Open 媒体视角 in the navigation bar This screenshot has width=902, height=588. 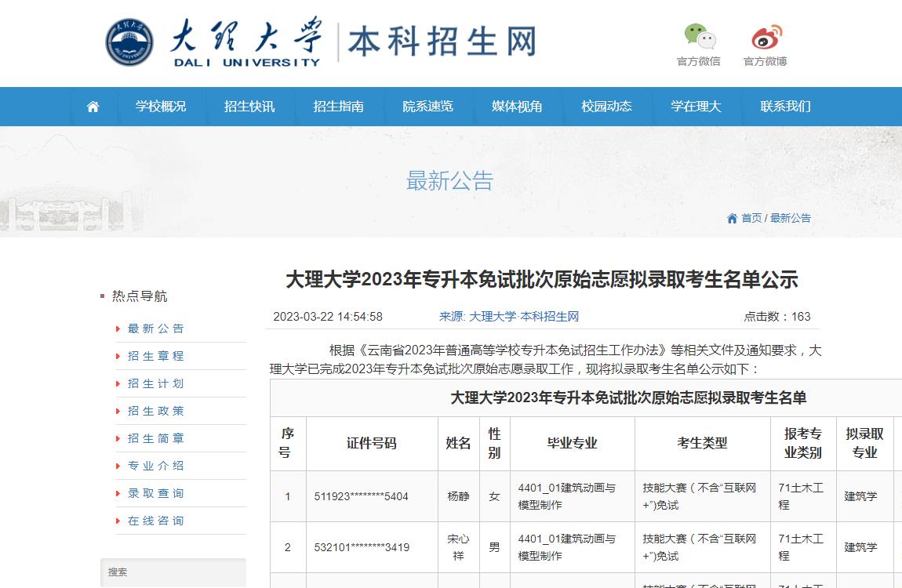pos(517,107)
